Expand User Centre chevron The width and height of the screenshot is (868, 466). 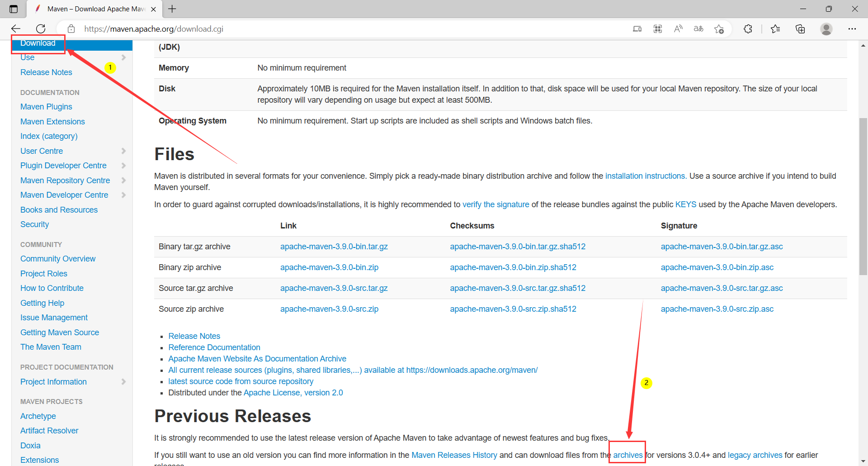click(123, 151)
